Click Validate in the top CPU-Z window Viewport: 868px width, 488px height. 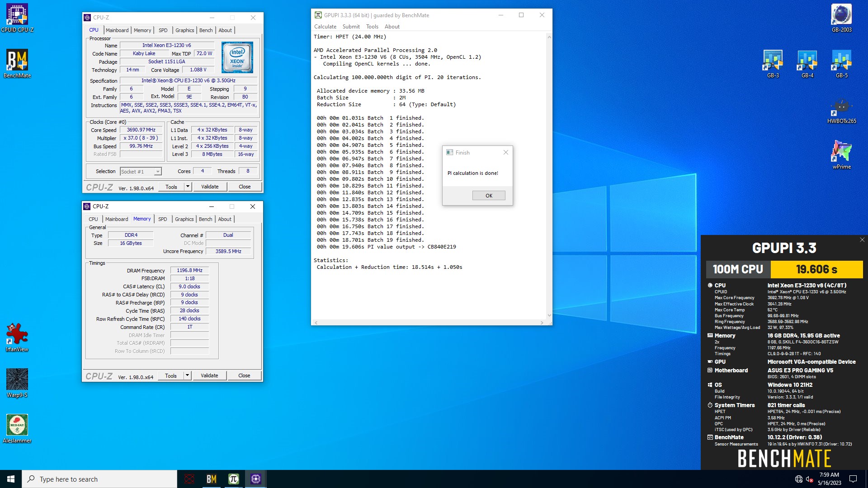[210, 187]
